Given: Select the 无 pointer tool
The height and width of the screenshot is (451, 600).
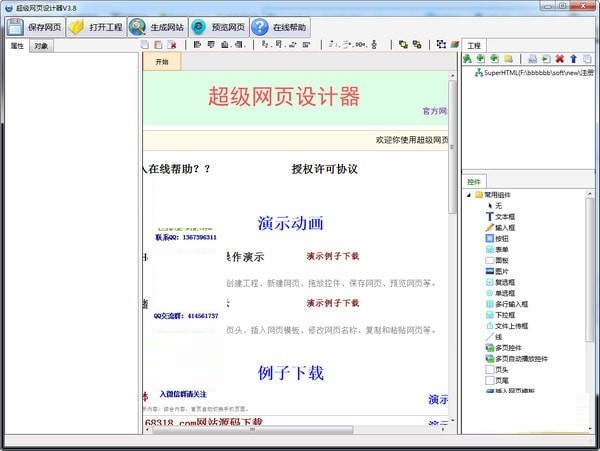Looking at the screenshot, I should click(x=498, y=206).
